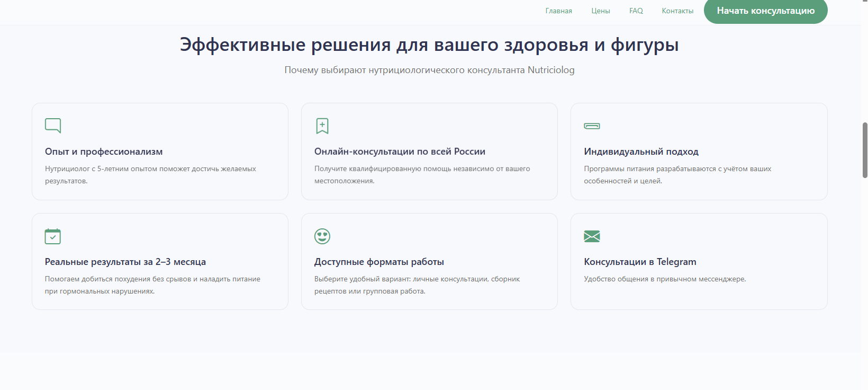Click the heart-eyes smiley icon

322,236
